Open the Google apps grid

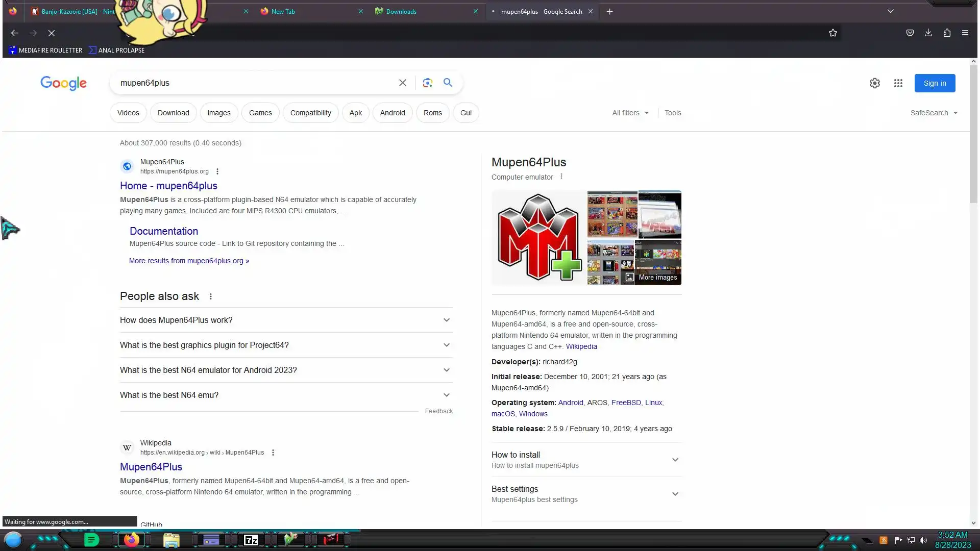pyautogui.click(x=898, y=83)
